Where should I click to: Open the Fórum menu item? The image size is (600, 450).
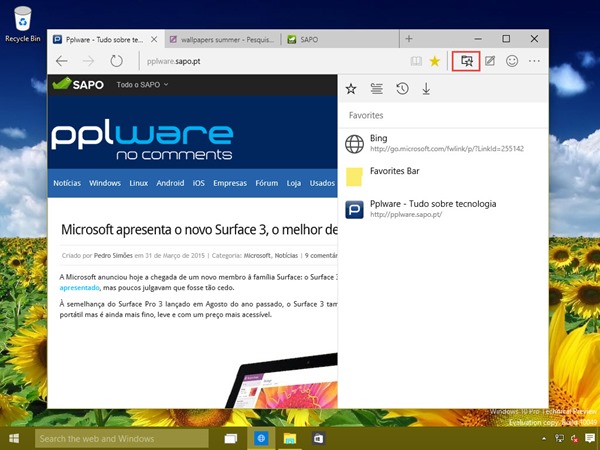[x=267, y=183]
